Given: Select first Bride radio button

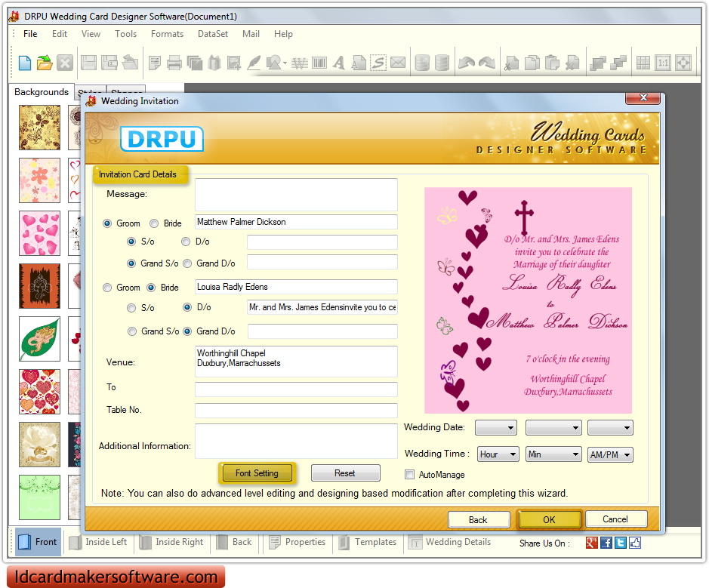Looking at the screenshot, I should coord(154,223).
